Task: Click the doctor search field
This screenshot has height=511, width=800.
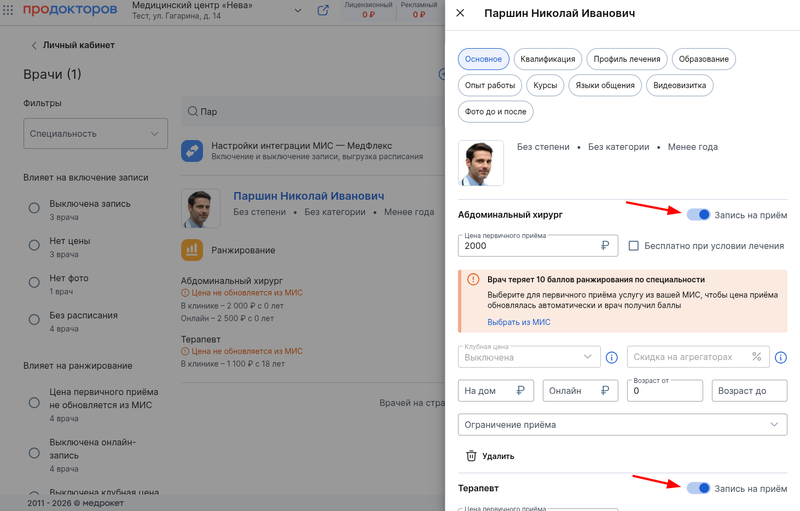Action: 313,112
